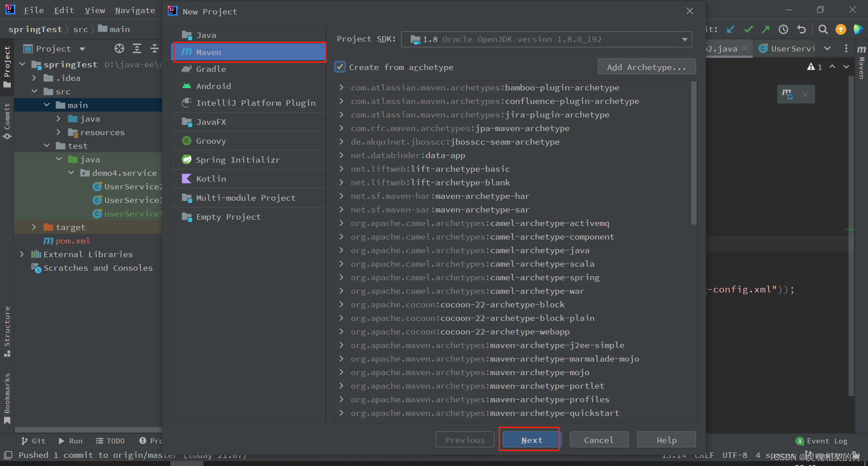Screen dimensions: 868x466
Task: Open the Navigate menu
Action: [x=135, y=10]
